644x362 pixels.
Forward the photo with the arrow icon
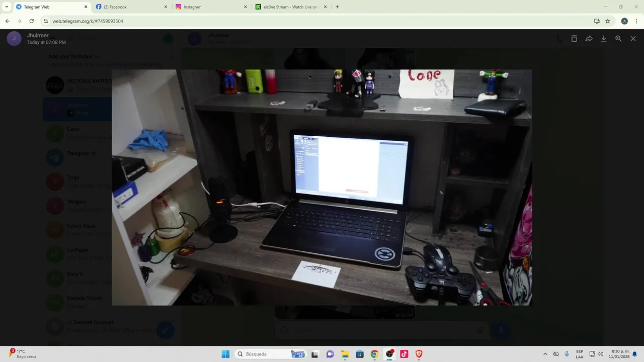pos(589,39)
